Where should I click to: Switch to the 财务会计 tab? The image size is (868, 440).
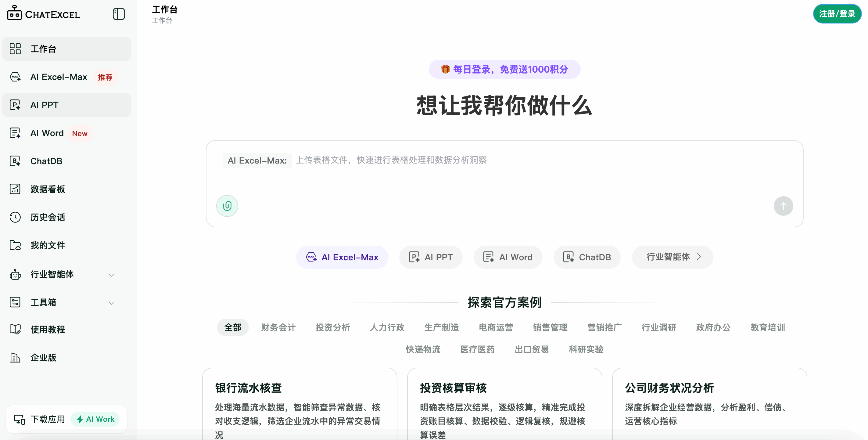[x=278, y=327]
